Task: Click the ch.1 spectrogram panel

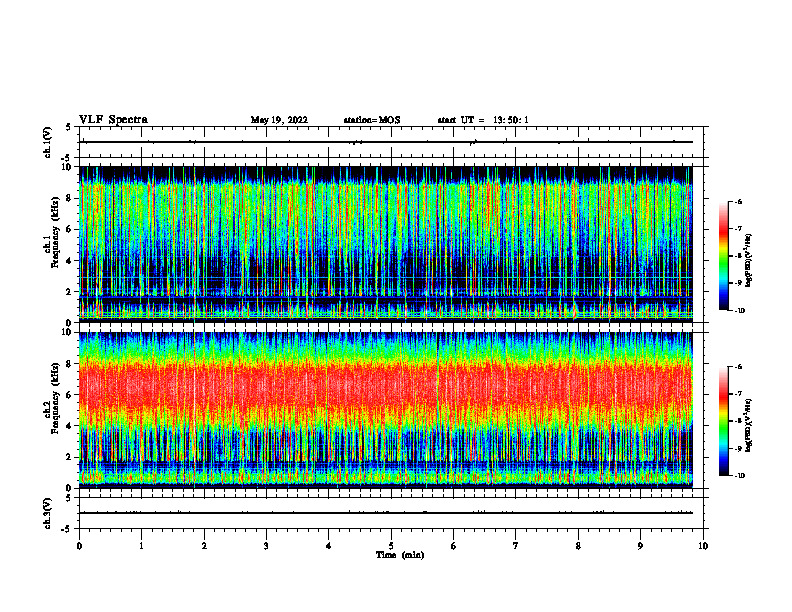Action: pyautogui.click(x=386, y=244)
